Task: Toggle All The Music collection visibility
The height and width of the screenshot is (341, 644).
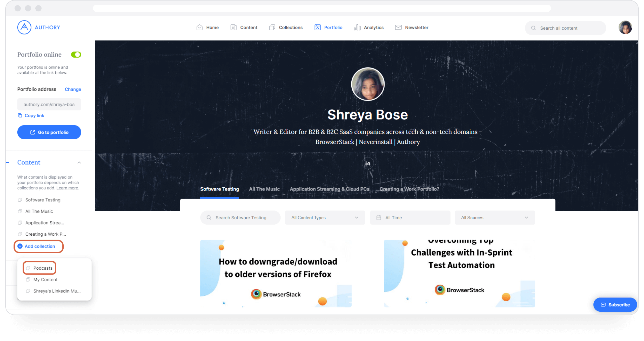Action: (x=20, y=211)
